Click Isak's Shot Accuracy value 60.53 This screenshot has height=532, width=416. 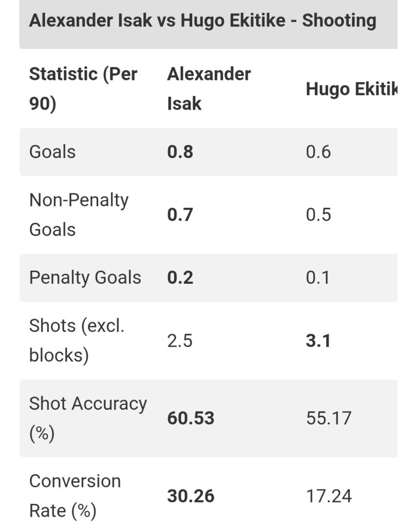click(x=191, y=418)
